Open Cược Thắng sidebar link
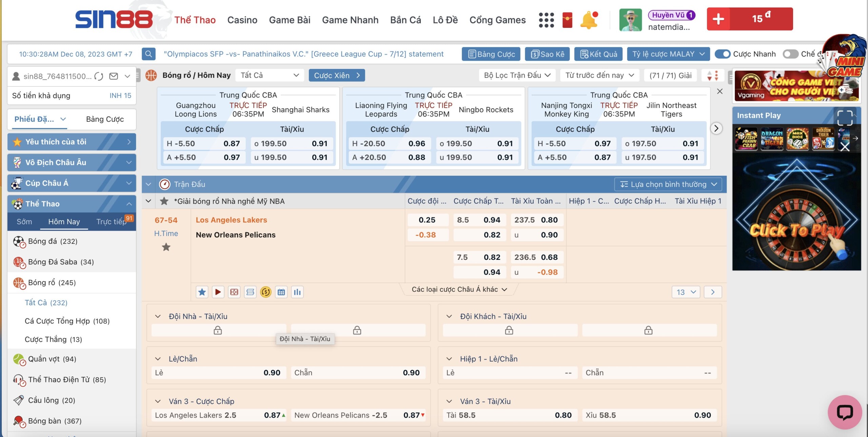Image resolution: width=868 pixels, height=437 pixels. (x=53, y=340)
